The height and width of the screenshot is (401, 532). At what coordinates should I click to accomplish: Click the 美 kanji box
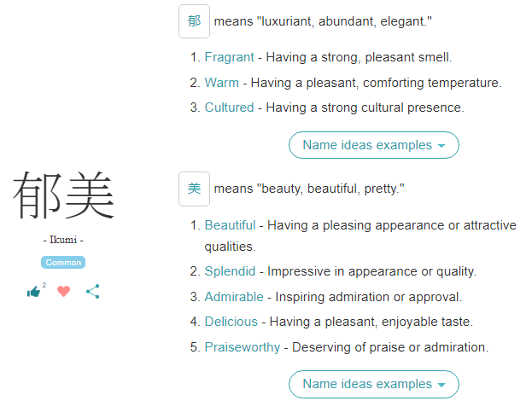coord(194,189)
